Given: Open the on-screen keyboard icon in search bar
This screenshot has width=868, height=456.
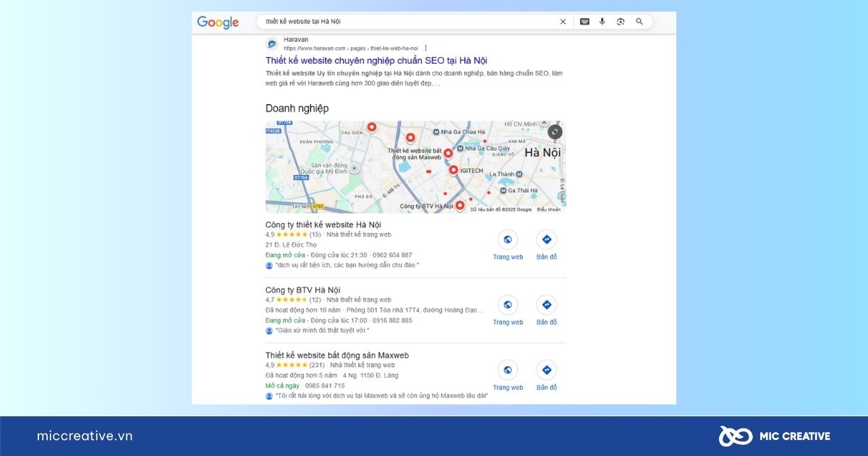Looking at the screenshot, I should coord(584,22).
